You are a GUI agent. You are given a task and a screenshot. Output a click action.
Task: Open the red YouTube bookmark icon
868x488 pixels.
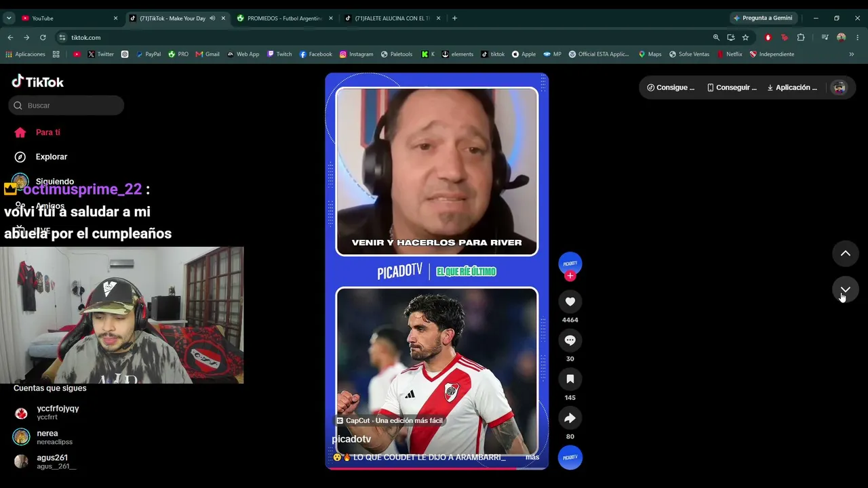77,54
